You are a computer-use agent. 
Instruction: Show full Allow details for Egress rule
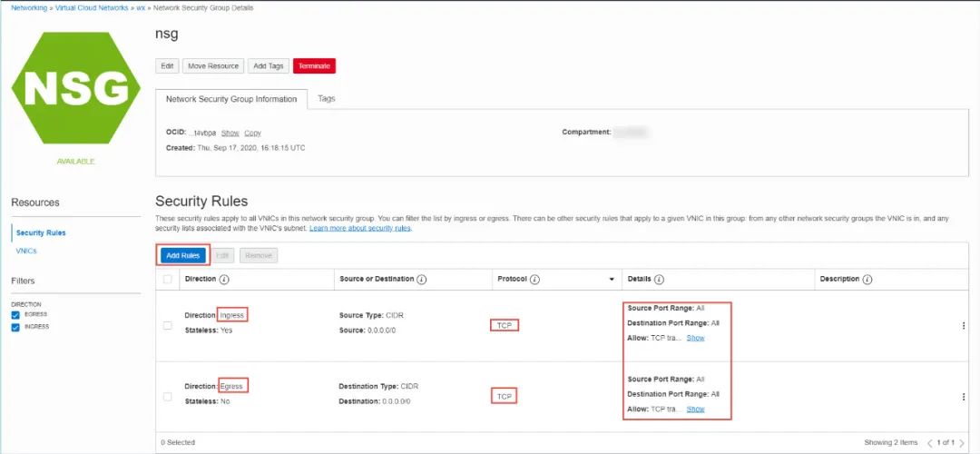(x=695, y=410)
